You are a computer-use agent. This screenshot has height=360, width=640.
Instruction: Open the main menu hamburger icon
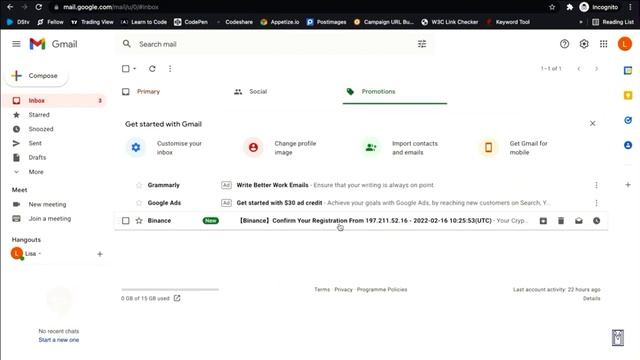pyautogui.click(x=16, y=44)
